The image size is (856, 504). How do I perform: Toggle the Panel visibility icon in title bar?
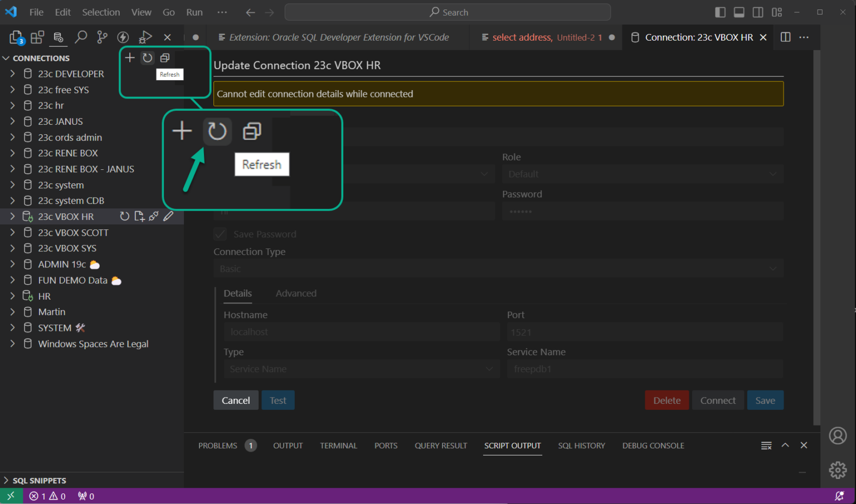tap(739, 12)
